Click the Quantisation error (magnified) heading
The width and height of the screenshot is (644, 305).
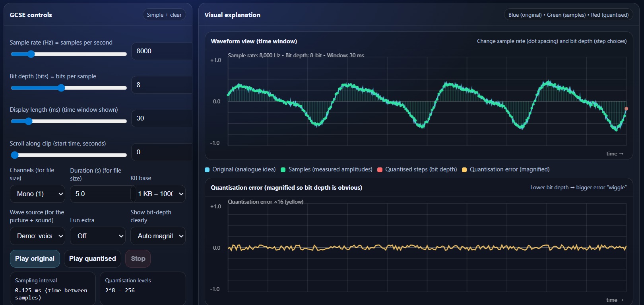(x=286, y=188)
